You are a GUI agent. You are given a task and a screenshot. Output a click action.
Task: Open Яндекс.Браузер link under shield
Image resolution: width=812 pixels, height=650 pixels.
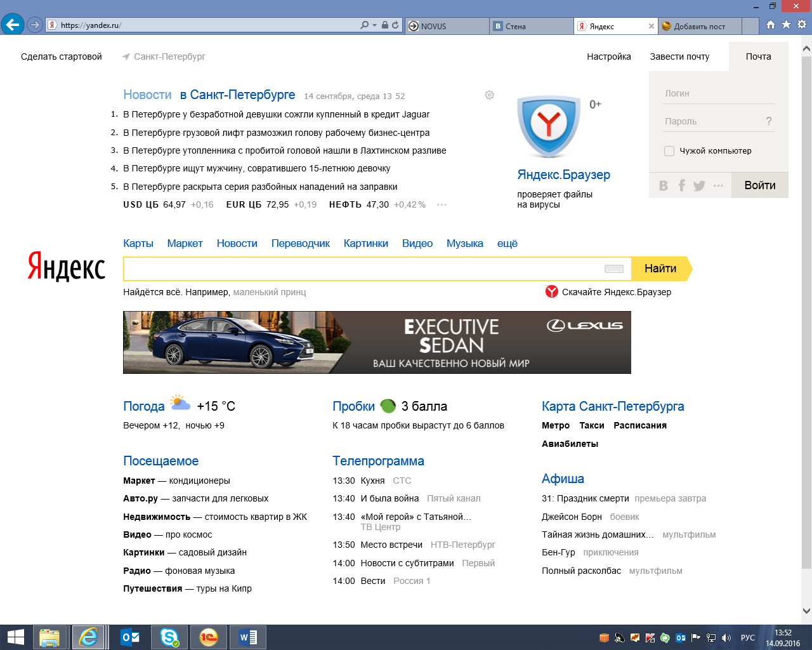(563, 175)
